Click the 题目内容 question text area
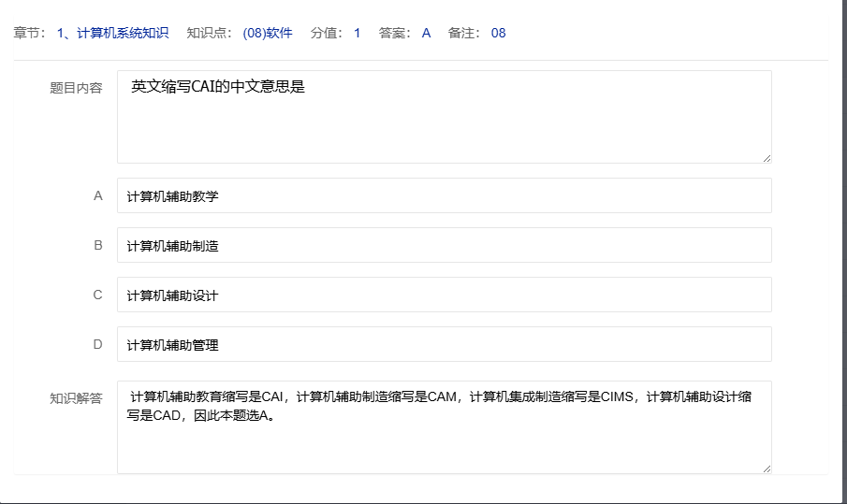The width and height of the screenshot is (847, 504). coord(444,117)
